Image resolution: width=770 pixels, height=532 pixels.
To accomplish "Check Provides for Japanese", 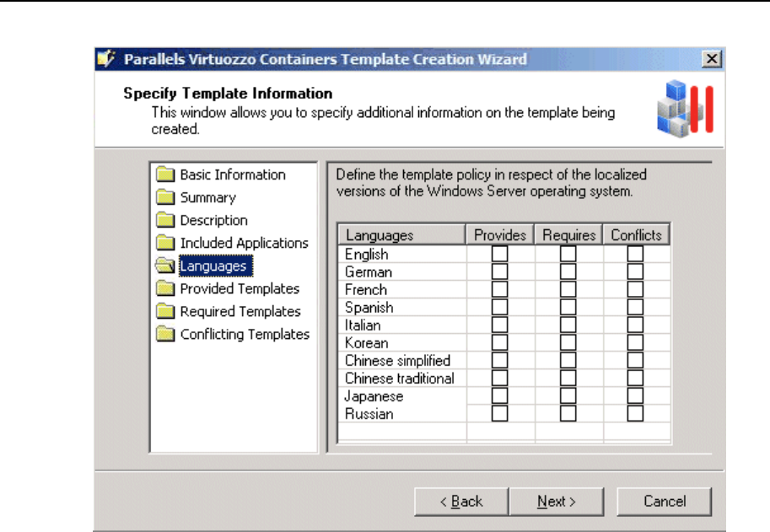I will point(499,395).
